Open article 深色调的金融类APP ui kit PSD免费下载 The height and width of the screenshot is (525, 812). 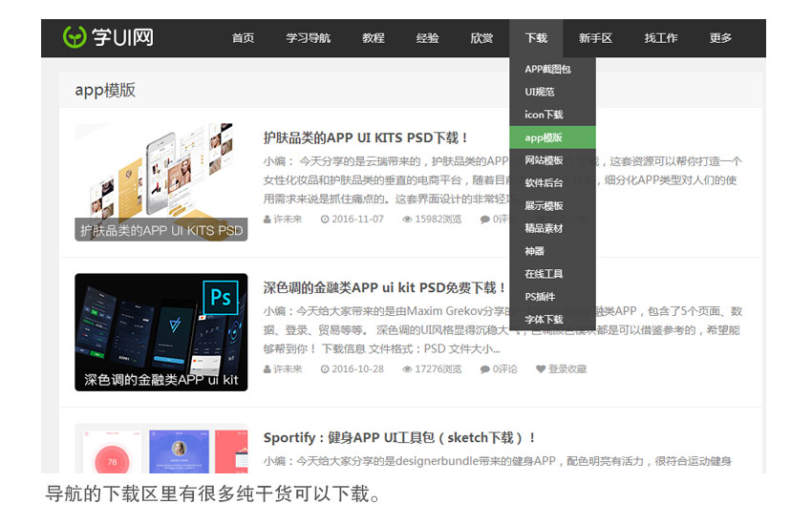click(x=385, y=287)
